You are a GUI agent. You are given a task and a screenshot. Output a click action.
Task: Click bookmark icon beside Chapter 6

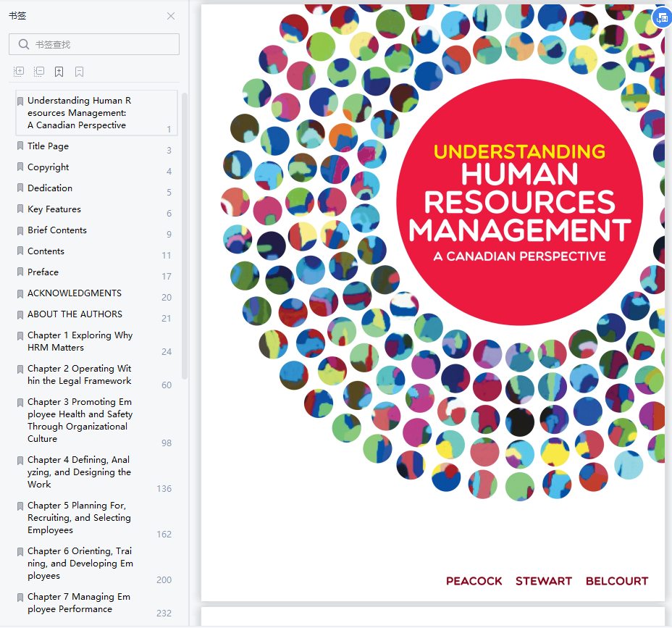coord(20,552)
